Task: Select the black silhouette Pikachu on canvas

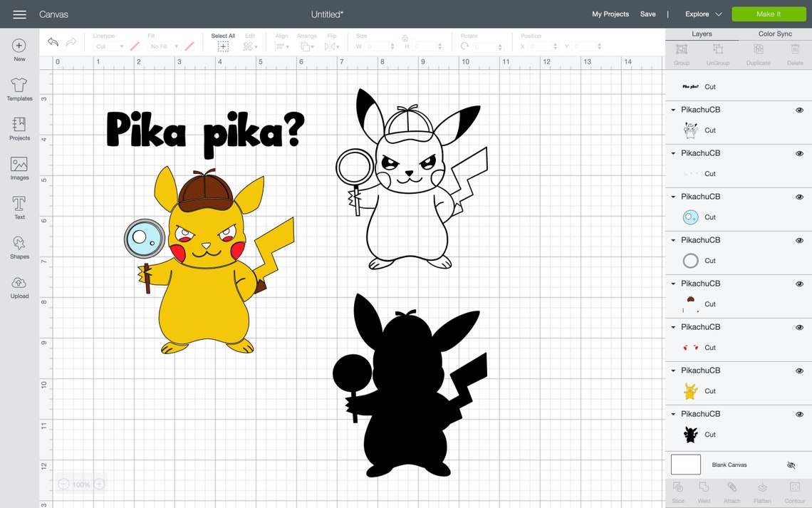Action: (x=410, y=385)
